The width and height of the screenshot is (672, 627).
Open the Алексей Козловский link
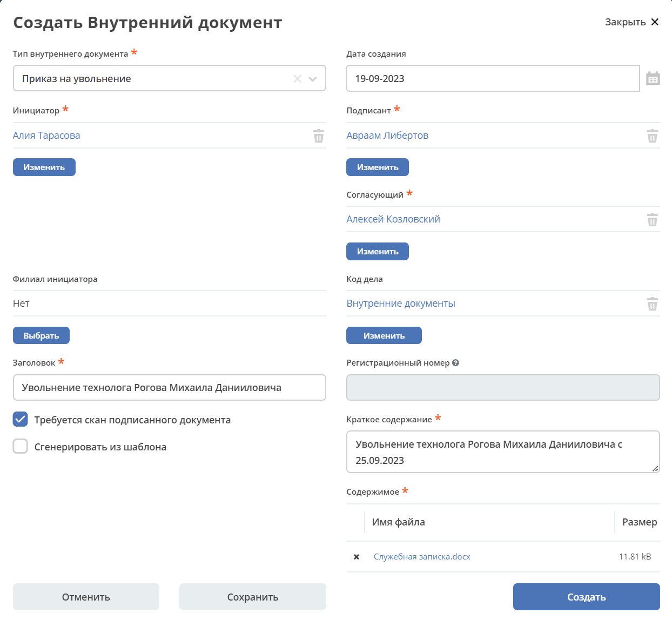tap(393, 219)
